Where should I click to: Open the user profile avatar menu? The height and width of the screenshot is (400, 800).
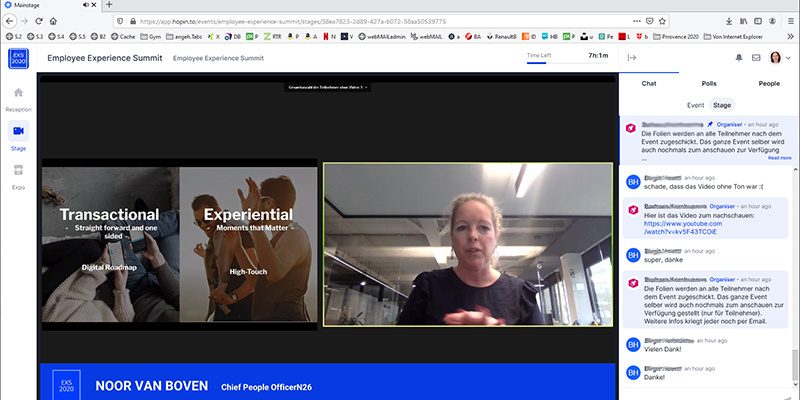(780, 58)
